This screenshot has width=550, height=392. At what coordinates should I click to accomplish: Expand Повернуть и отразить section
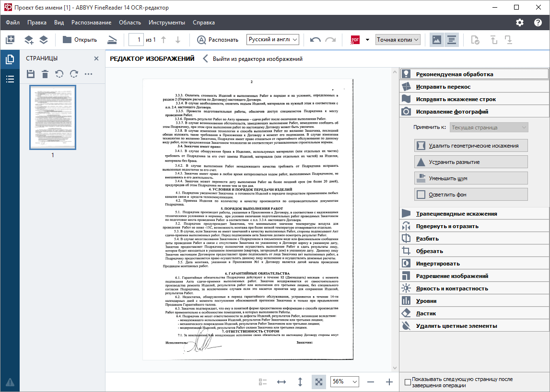click(x=474, y=226)
